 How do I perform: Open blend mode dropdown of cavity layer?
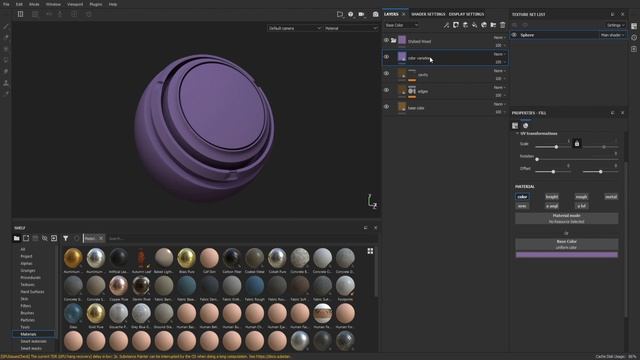(500, 71)
